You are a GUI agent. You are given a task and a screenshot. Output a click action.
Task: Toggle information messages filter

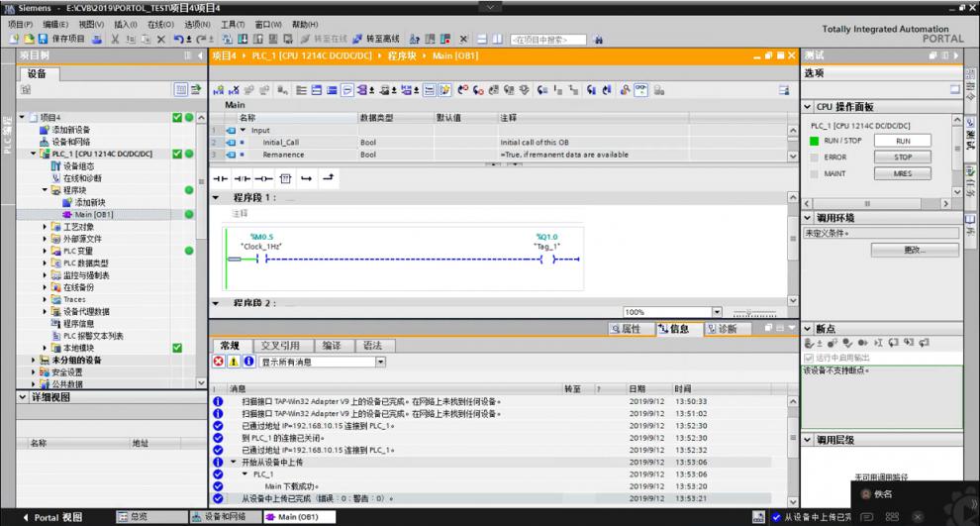pyautogui.click(x=248, y=362)
